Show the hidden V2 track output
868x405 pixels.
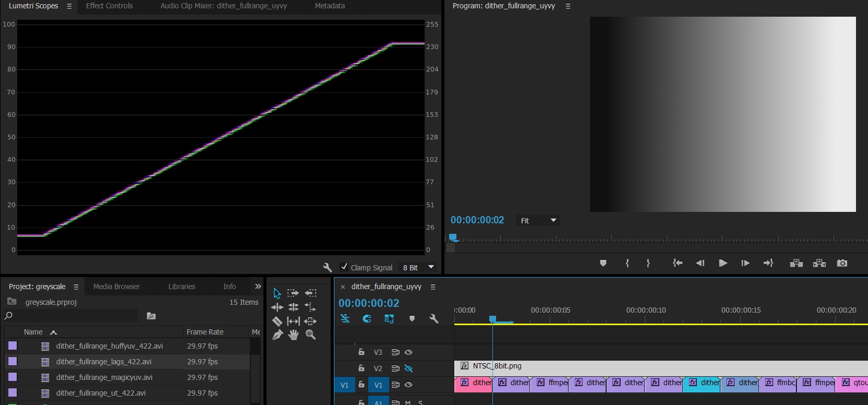[x=408, y=368]
